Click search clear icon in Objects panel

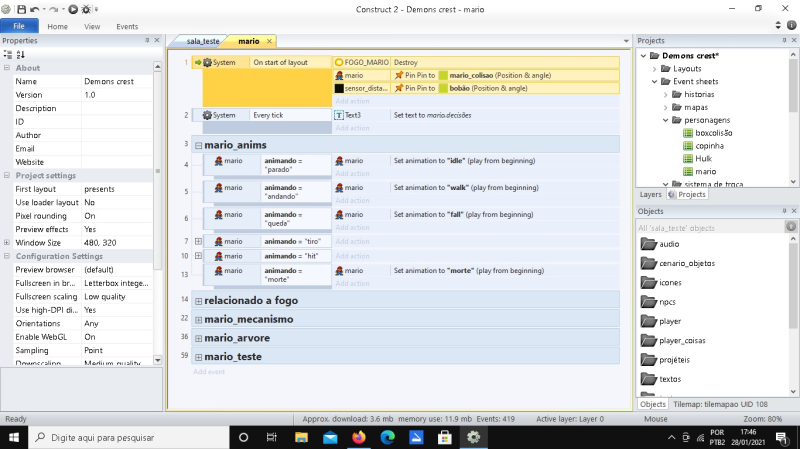[x=791, y=227]
